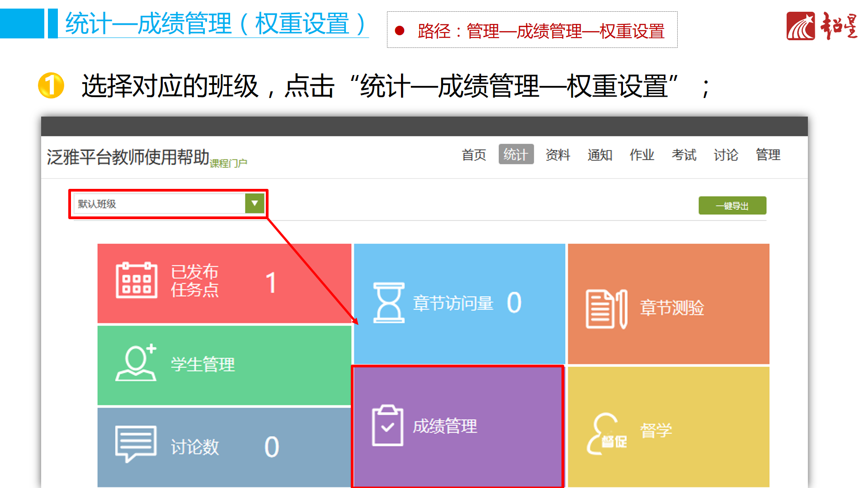Go to the 首页 navigation item
This screenshot has height=488, width=868.
[474, 155]
